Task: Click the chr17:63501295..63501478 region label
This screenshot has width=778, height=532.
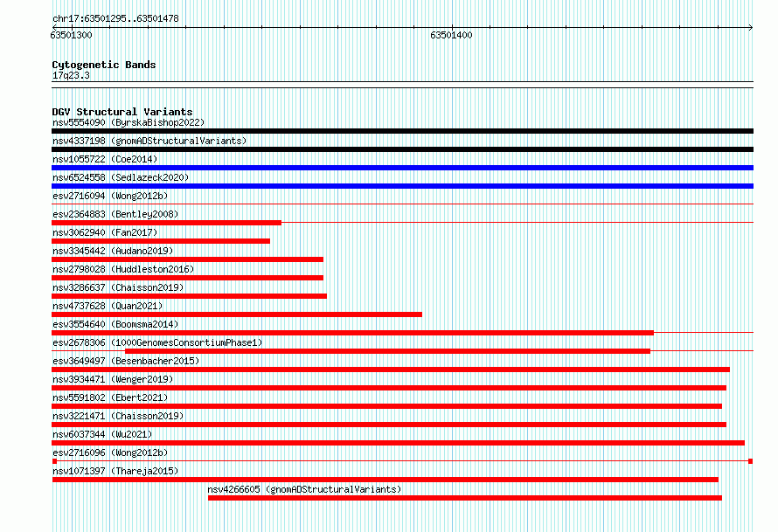Action: click(115, 18)
